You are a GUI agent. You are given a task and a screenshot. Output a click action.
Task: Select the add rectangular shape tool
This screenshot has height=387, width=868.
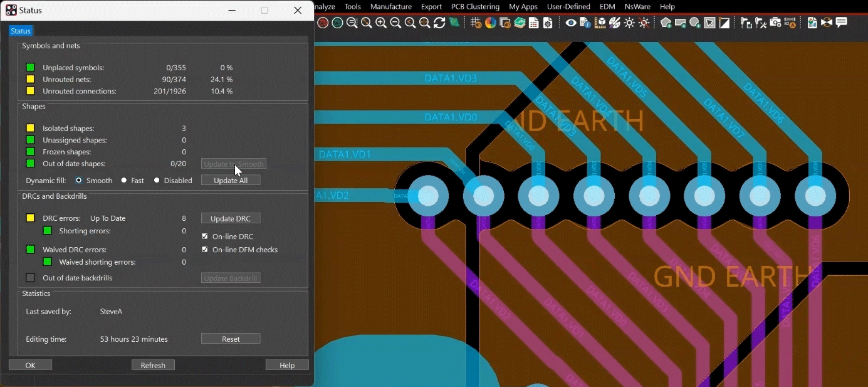click(681, 23)
